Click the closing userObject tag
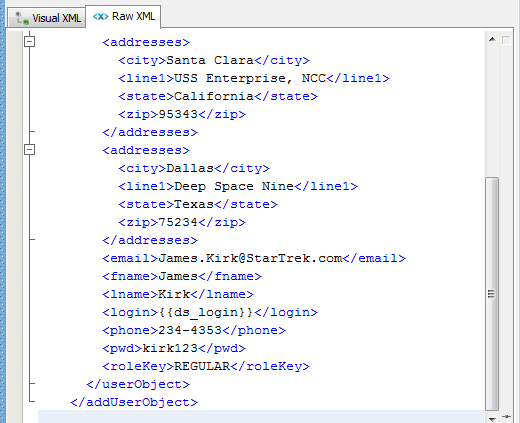 (x=138, y=384)
